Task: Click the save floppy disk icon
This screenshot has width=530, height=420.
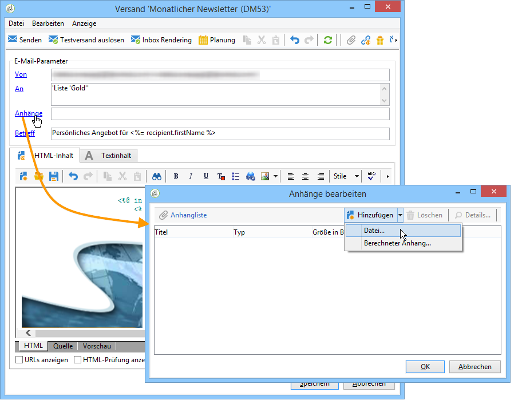Action: click(x=54, y=176)
